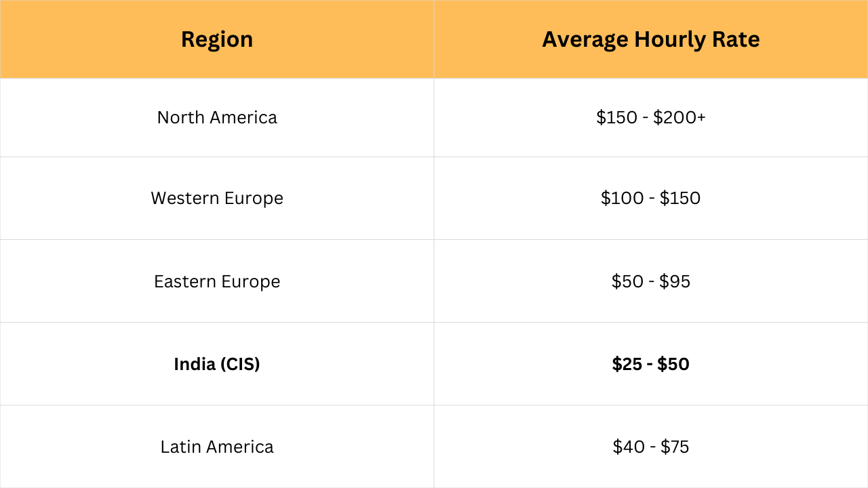Click the Western Europe cell
Screen dimensions: 868x488
(217, 199)
